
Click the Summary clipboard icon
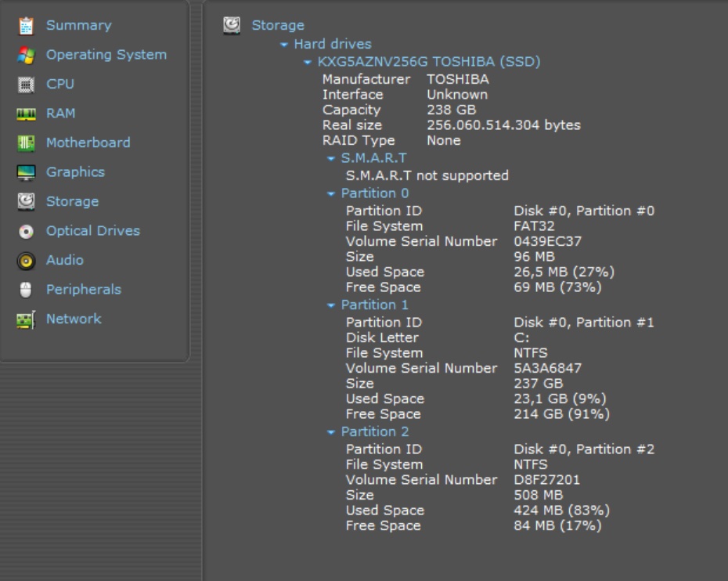click(x=26, y=26)
